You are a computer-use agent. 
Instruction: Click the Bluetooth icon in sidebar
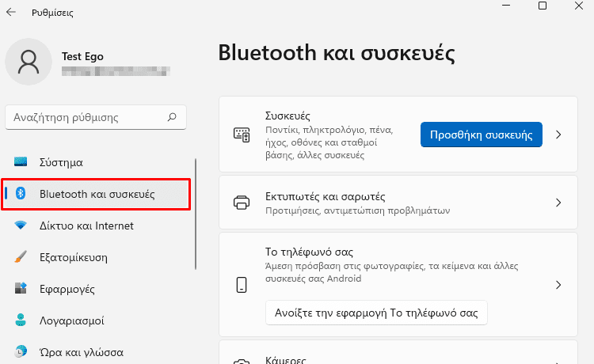[x=21, y=194]
